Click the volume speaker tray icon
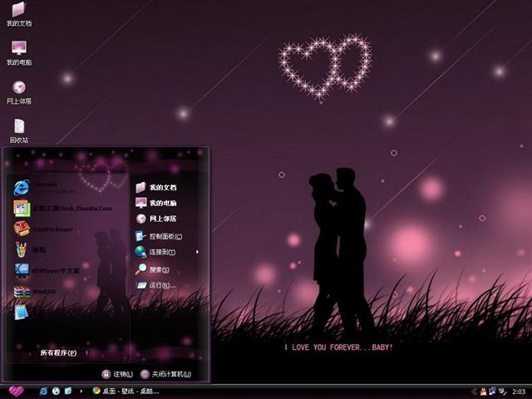Viewport: 532px width, 399px height. pyautogui.click(x=502, y=392)
